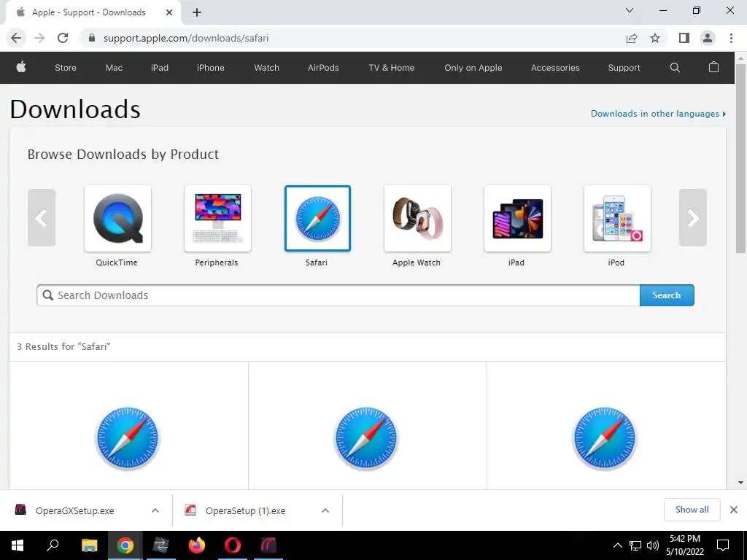Show more products with right carousel arrow
The width and height of the screenshot is (747, 560).
pyautogui.click(x=693, y=217)
